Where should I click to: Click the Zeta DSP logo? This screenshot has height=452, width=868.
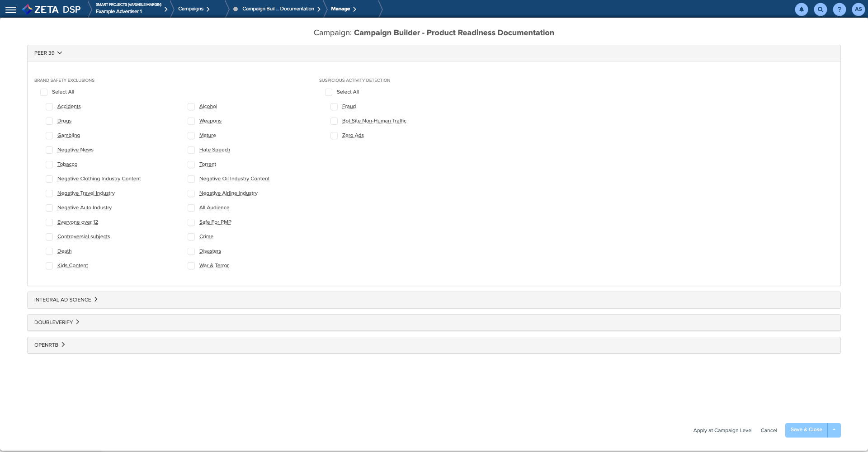pos(52,9)
